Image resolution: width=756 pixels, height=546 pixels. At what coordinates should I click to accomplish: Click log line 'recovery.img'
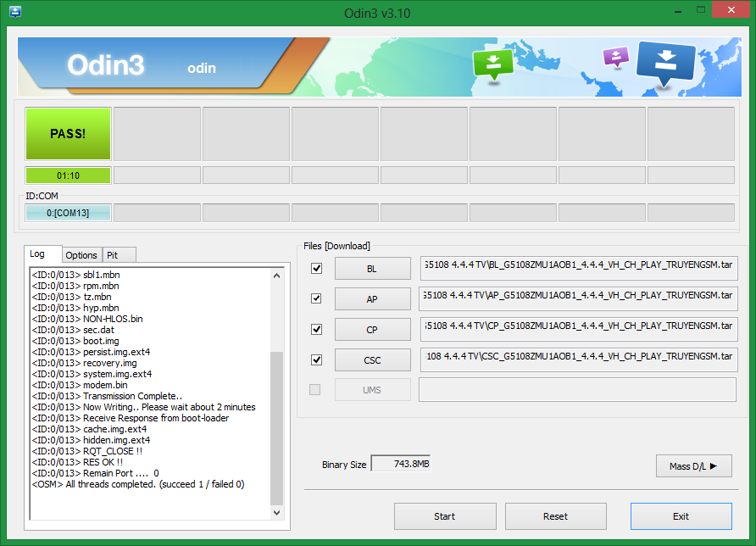click(85, 363)
